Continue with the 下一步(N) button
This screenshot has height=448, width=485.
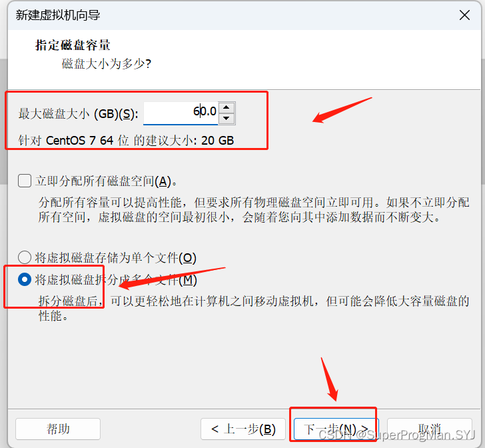tap(336, 429)
